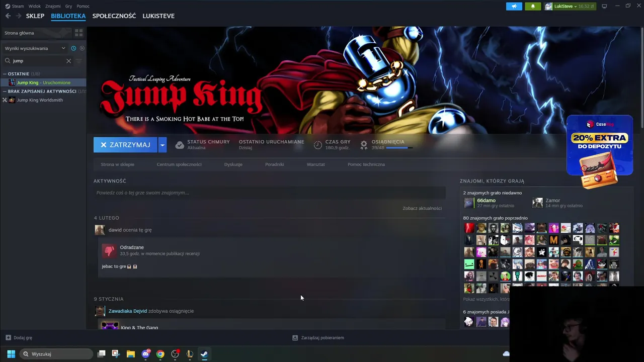Screen dimensions: 644x362
Task: Collapse the OSTATNIE section
Action: pos(5,74)
